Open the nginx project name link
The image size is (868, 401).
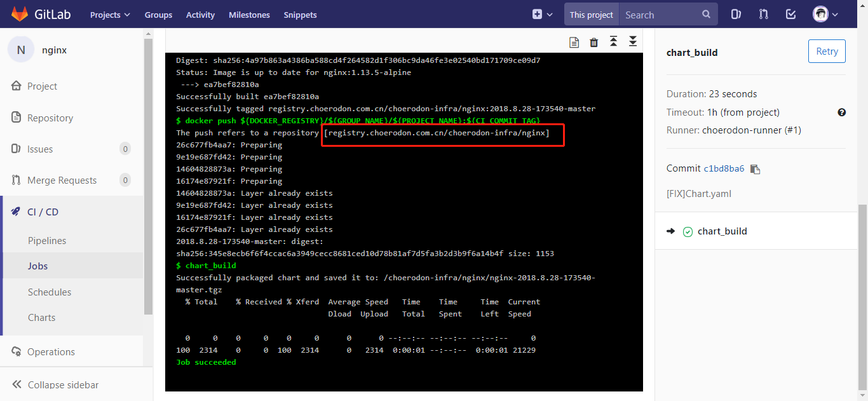[x=54, y=50]
